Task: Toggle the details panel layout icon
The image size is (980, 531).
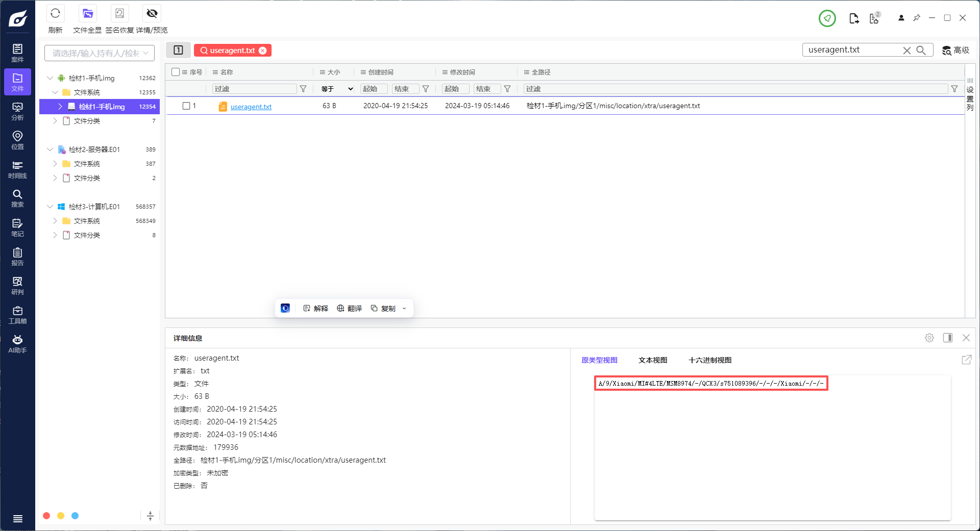Action: tap(948, 338)
